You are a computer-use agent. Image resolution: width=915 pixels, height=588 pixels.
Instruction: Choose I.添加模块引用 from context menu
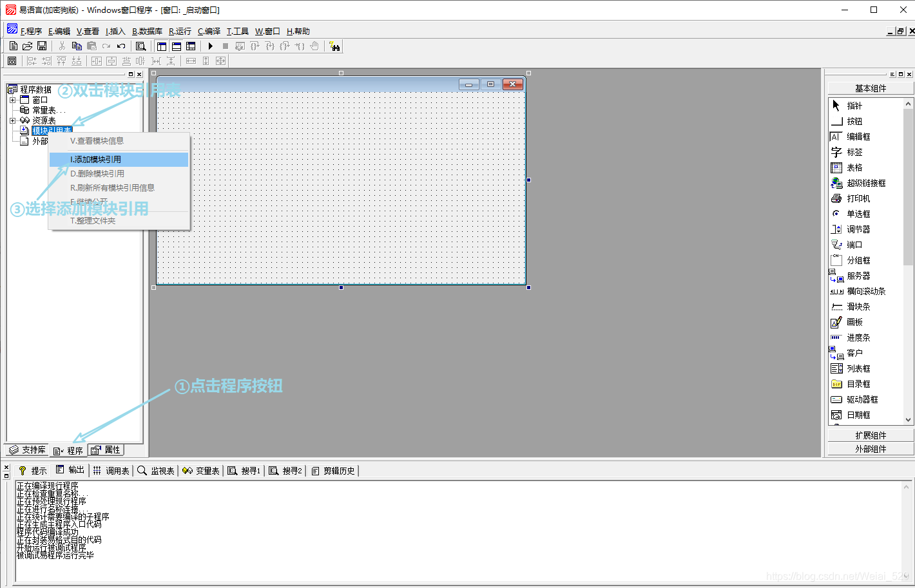click(x=119, y=159)
